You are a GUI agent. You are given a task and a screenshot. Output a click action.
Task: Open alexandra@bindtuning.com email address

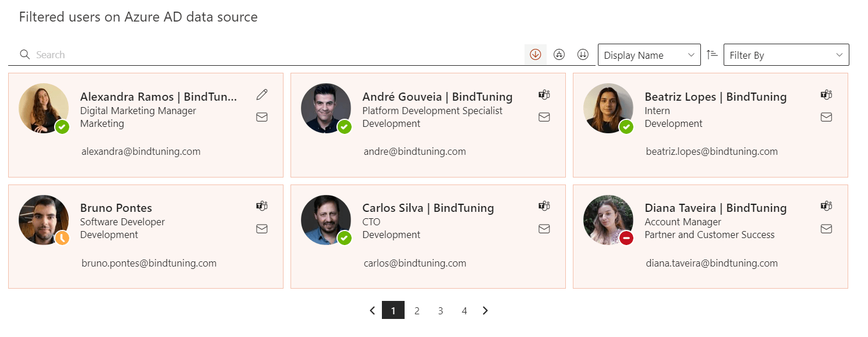click(x=141, y=151)
